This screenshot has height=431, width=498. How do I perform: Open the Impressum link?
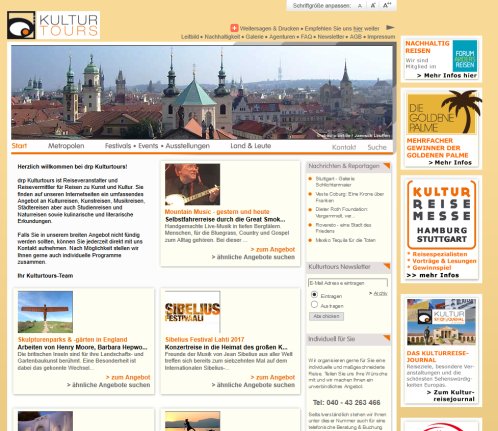click(381, 37)
